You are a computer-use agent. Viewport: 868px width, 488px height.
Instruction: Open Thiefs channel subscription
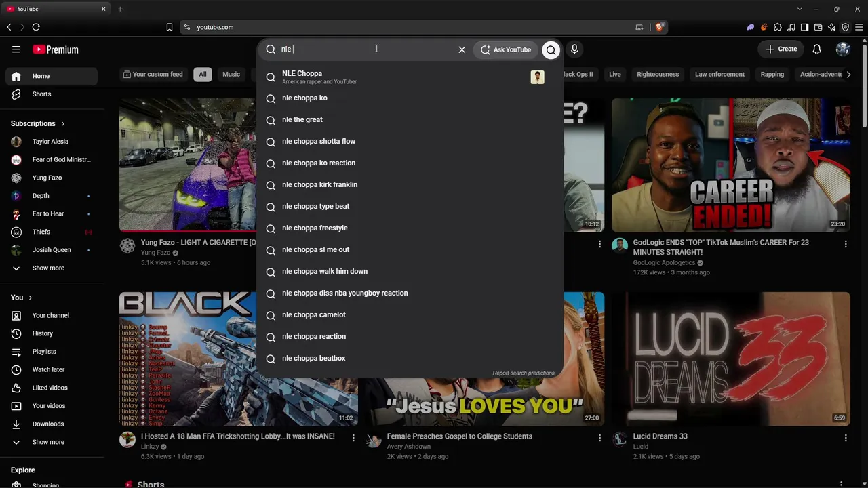(52, 232)
